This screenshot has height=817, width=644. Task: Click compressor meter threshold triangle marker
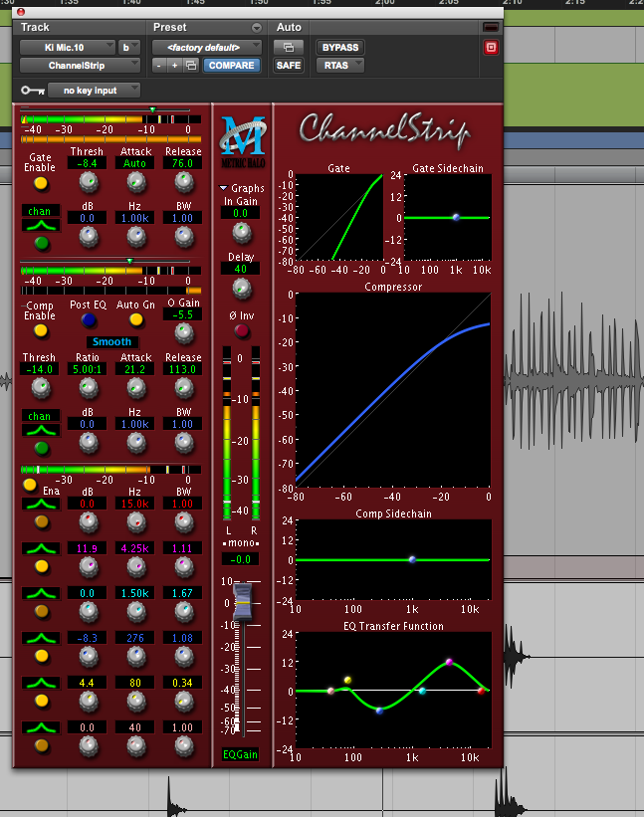[129, 261]
